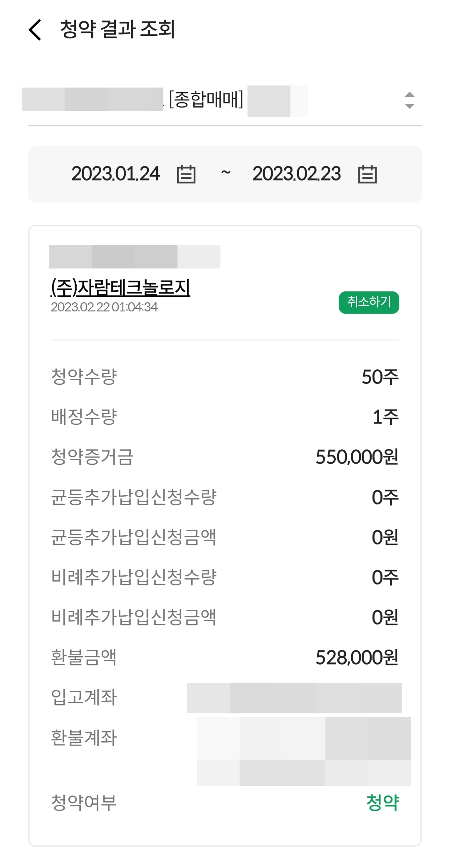Open start date calendar icon beside 2023.01.24

[186, 174]
